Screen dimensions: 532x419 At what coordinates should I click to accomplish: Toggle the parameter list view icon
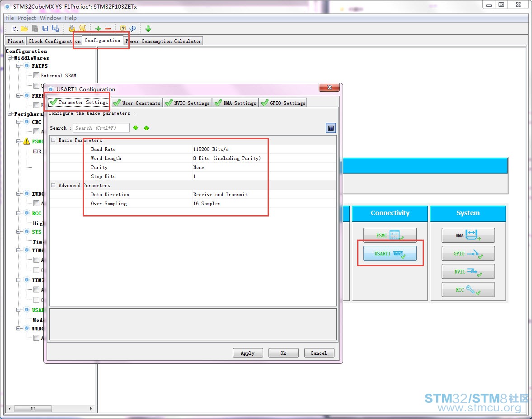click(331, 128)
